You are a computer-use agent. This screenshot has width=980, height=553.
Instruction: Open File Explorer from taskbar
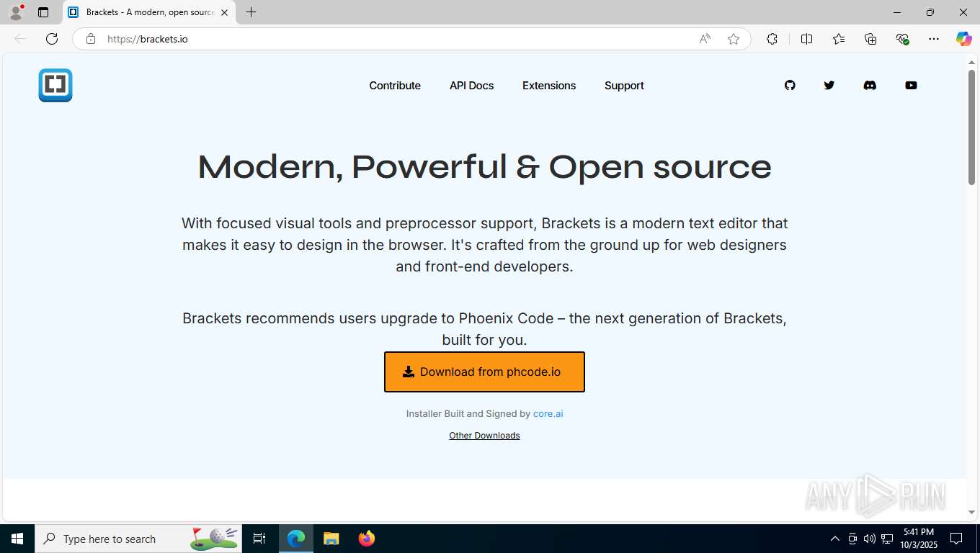(331, 539)
